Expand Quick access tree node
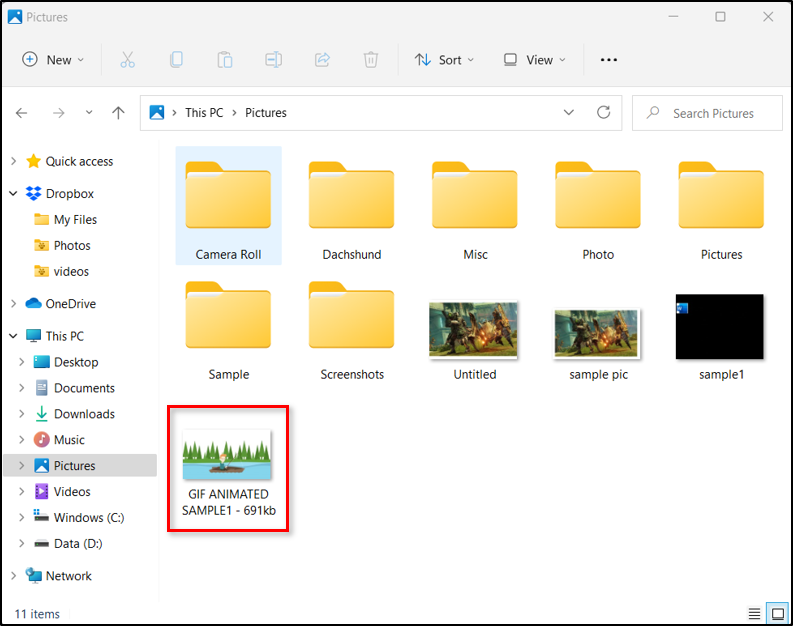This screenshot has width=793, height=626. [14, 161]
